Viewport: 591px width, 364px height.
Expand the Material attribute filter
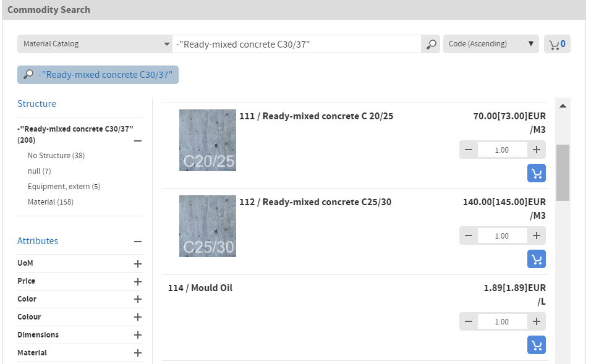click(138, 353)
